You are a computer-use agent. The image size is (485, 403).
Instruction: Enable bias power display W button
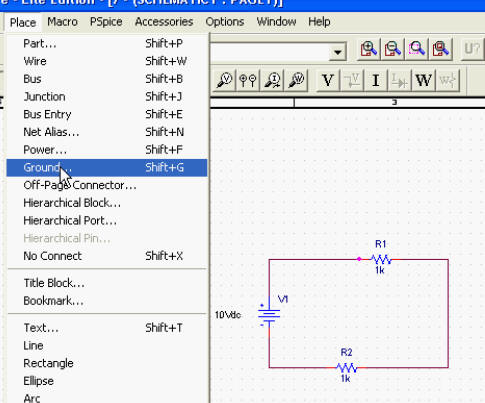point(424,80)
